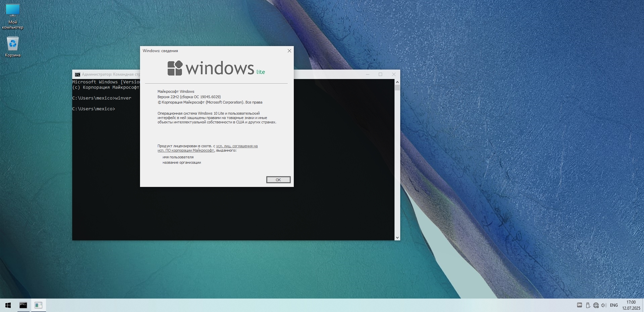This screenshot has width=644, height=312.
Task: Click the empty prompt line 'C:\Users\mexico>'
Action: (94, 109)
